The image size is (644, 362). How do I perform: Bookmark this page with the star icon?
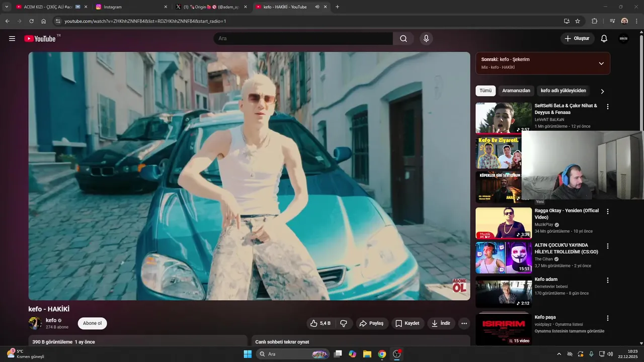(x=578, y=21)
